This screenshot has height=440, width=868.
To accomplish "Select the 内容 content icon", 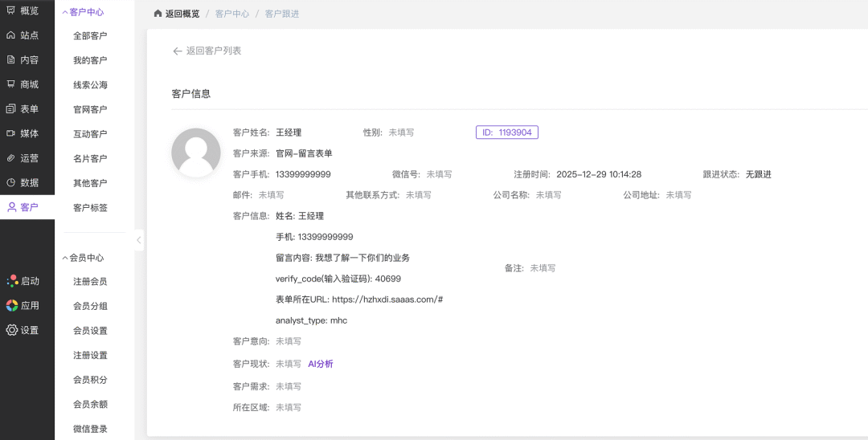I will pos(11,60).
